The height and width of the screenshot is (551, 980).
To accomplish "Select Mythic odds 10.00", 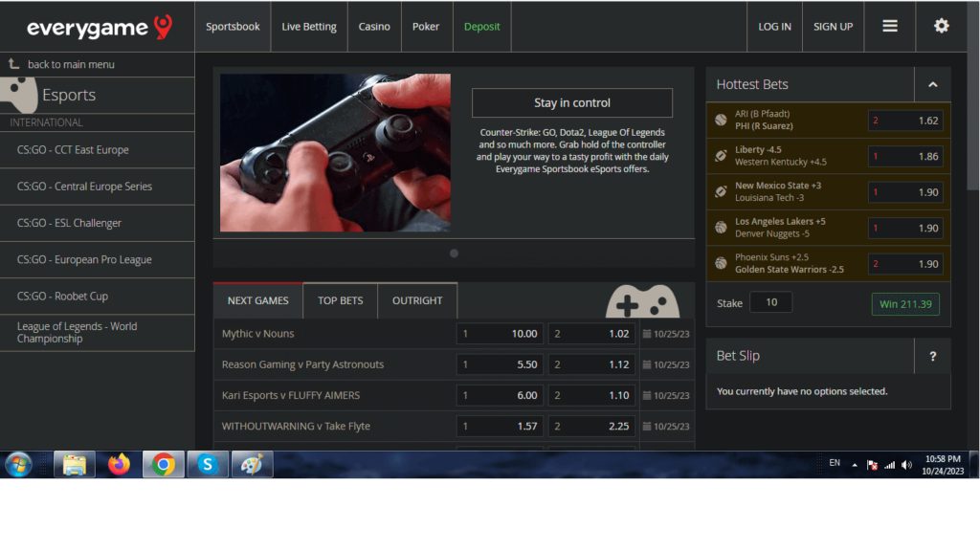I will (x=500, y=334).
